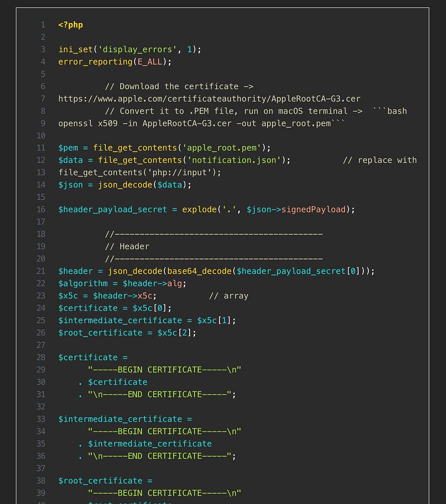Click the $pem variable
The height and width of the screenshot is (504, 446).
(x=68, y=148)
